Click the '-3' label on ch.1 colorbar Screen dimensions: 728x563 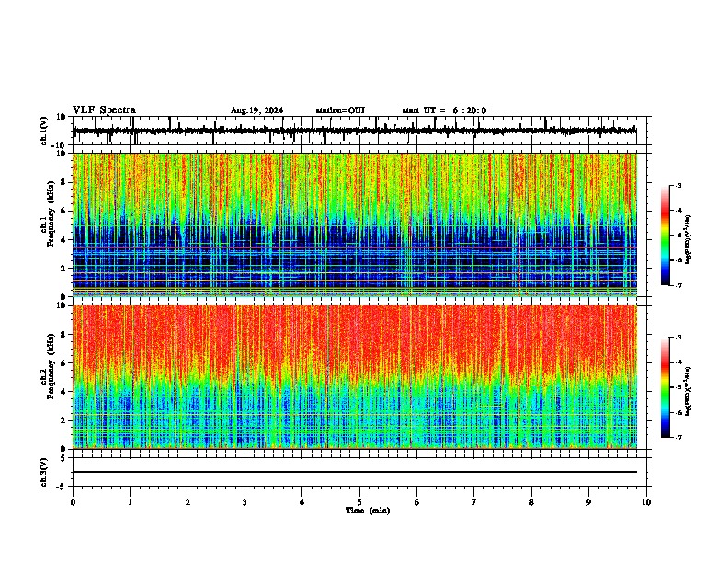[x=678, y=185]
